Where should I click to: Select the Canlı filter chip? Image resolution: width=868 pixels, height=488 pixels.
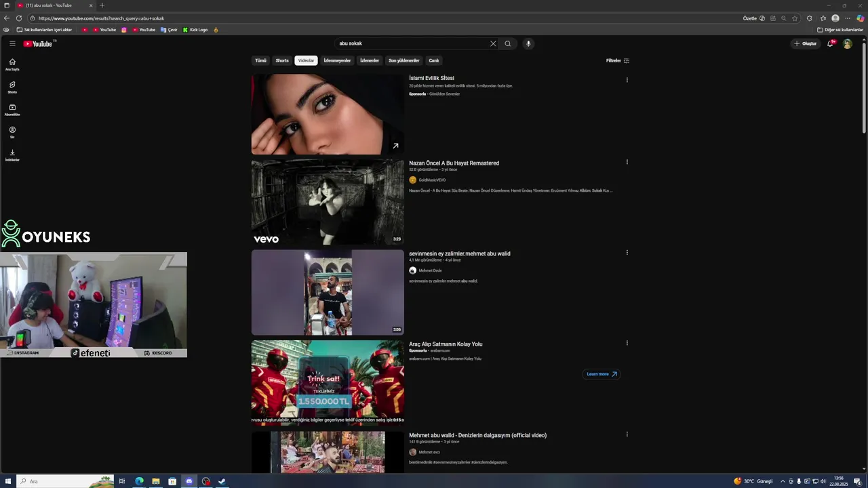[x=434, y=60]
